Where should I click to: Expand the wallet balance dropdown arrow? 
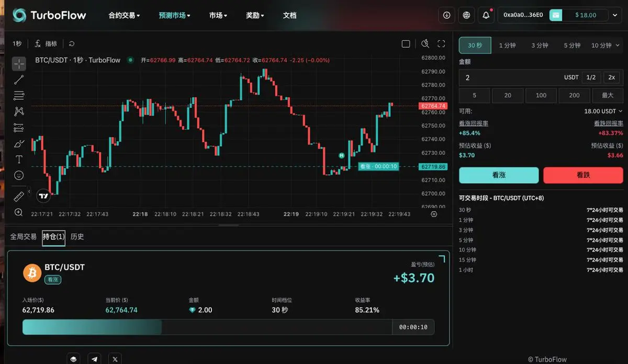tap(615, 15)
